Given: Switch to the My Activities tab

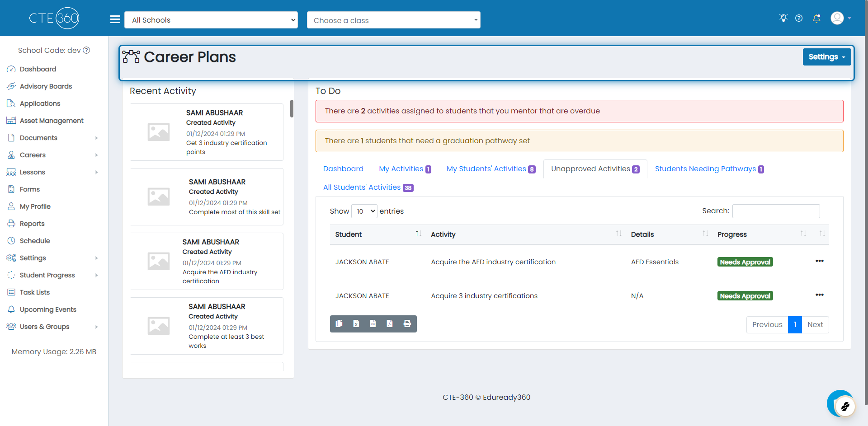Looking at the screenshot, I should coord(405,169).
